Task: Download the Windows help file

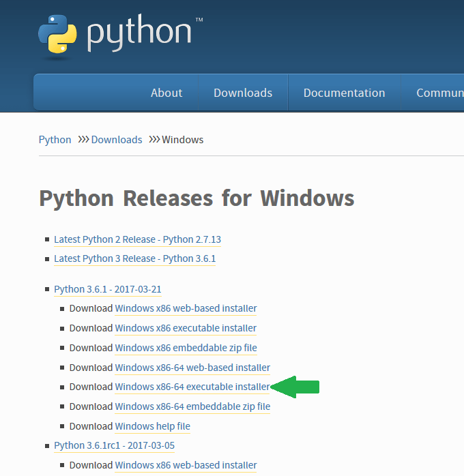Action: coord(152,426)
